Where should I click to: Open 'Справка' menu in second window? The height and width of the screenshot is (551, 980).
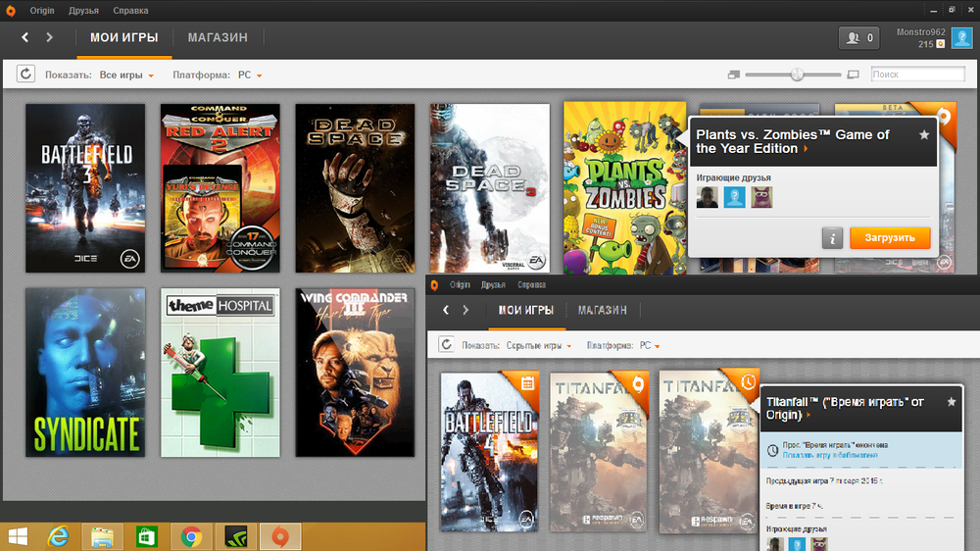click(x=531, y=285)
